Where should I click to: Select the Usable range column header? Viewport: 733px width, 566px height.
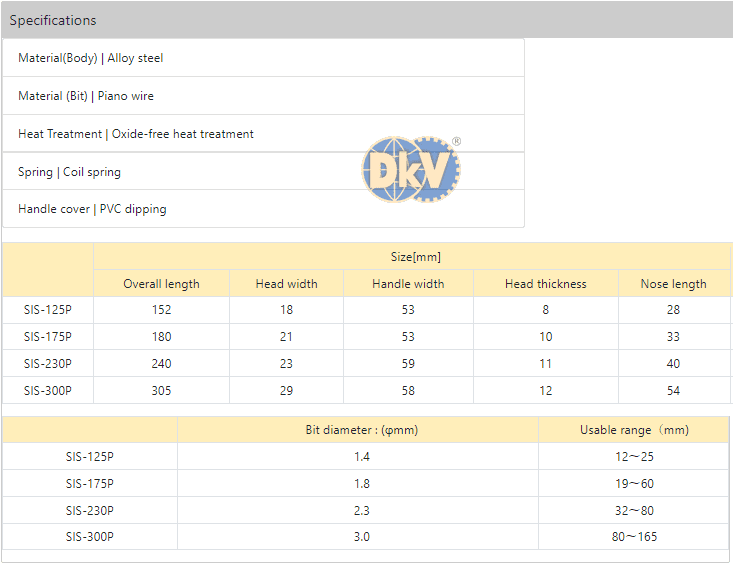634,430
